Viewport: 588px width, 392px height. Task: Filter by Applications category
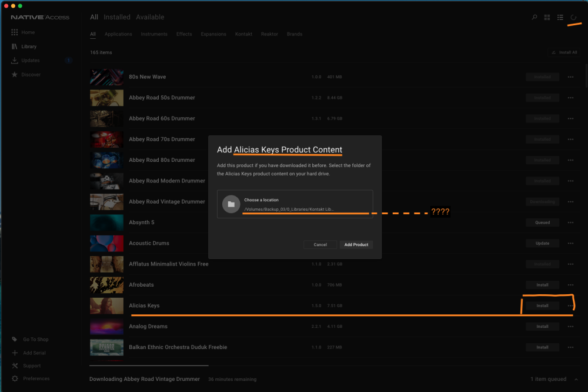[x=118, y=34]
